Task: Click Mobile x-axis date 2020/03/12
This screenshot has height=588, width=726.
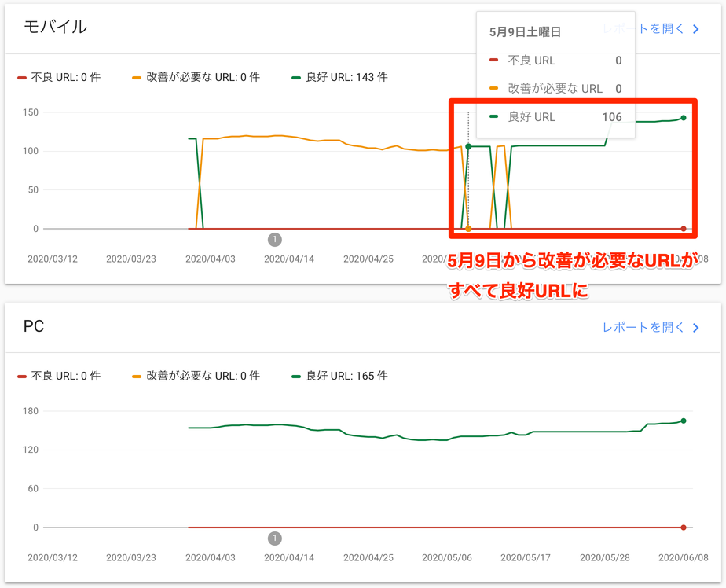Action: 53,259
